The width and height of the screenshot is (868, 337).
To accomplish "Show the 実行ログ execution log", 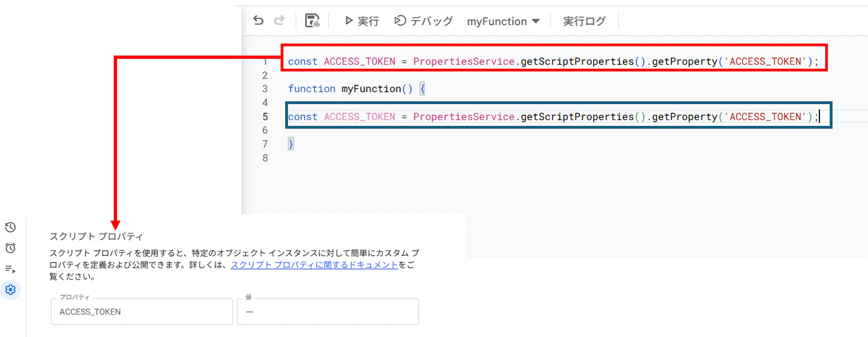I will 584,21.
